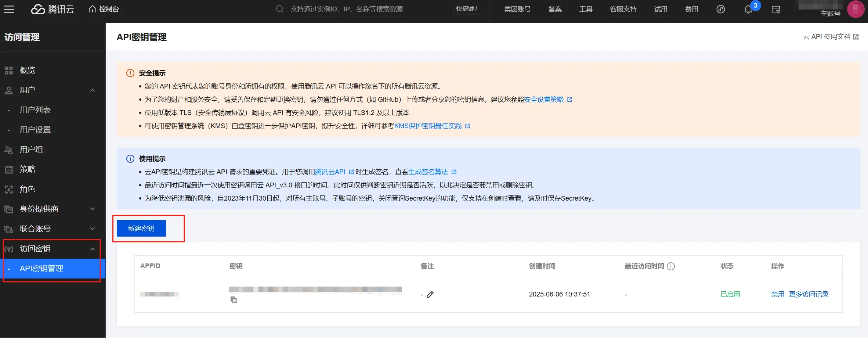This screenshot has width=868, height=338.
Task: Open 用户列表
Action: (35, 110)
